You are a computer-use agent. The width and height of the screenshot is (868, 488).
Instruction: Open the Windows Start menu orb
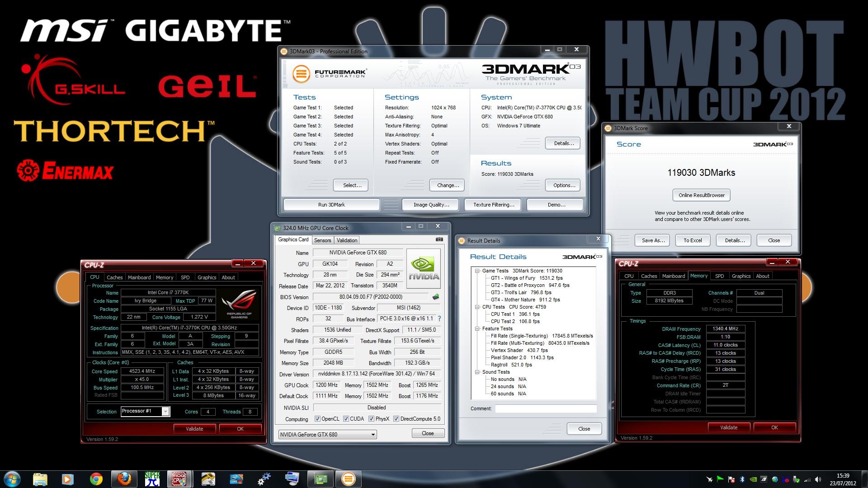point(12,479)
